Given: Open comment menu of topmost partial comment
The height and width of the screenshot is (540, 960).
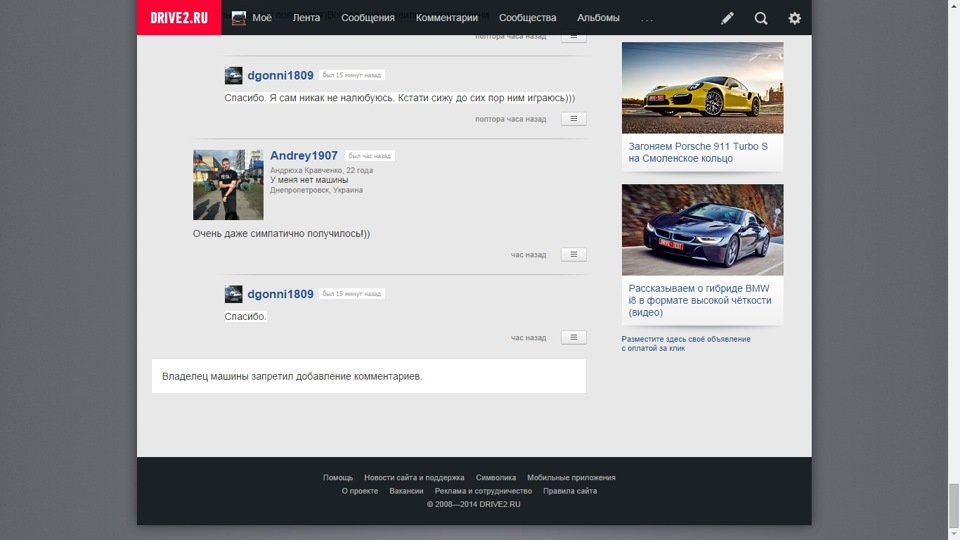Looking at the screenshot, I should coord(574,38).
